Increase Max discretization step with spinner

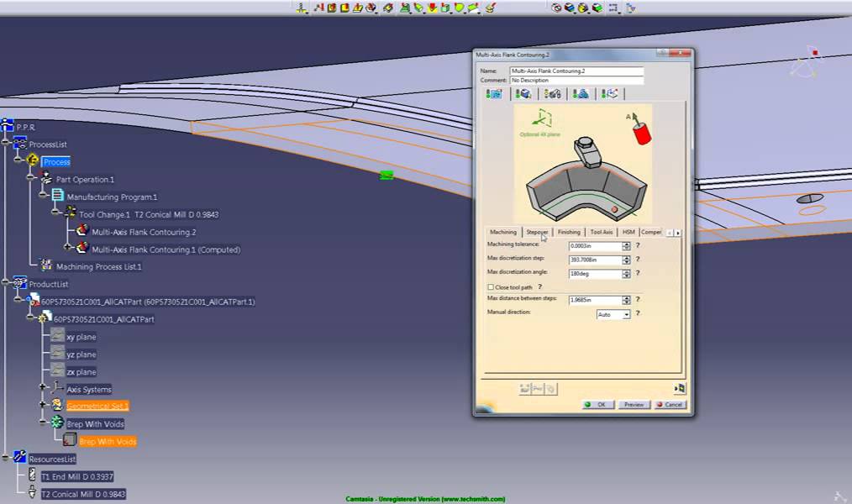[x=626, y=257]
